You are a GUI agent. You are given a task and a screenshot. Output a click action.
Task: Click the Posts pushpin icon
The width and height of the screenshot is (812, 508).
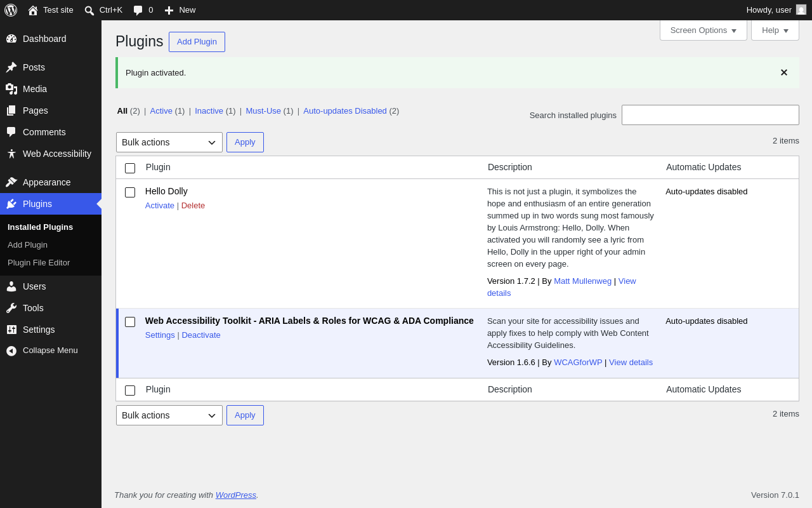click(11, 67)
